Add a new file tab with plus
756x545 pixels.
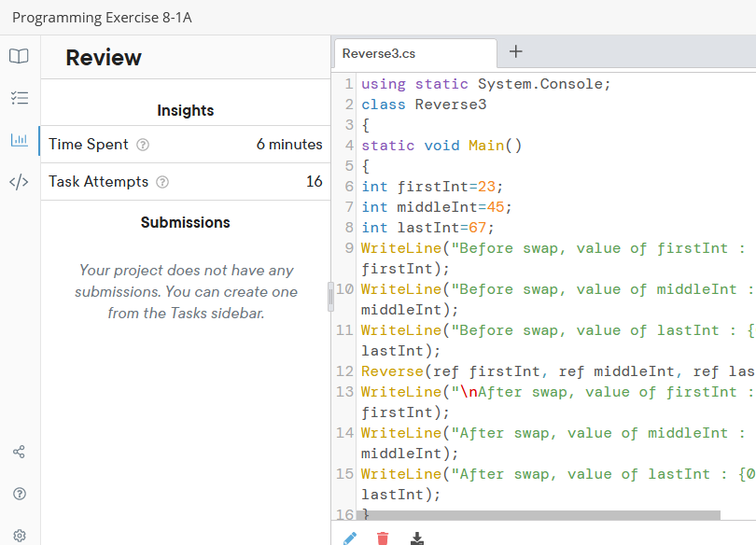[516, 51]
